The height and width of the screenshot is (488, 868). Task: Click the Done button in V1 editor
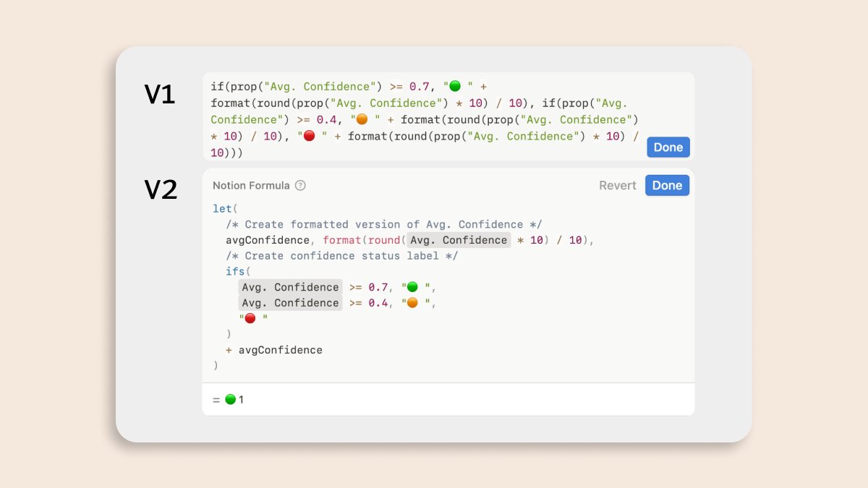668,147
